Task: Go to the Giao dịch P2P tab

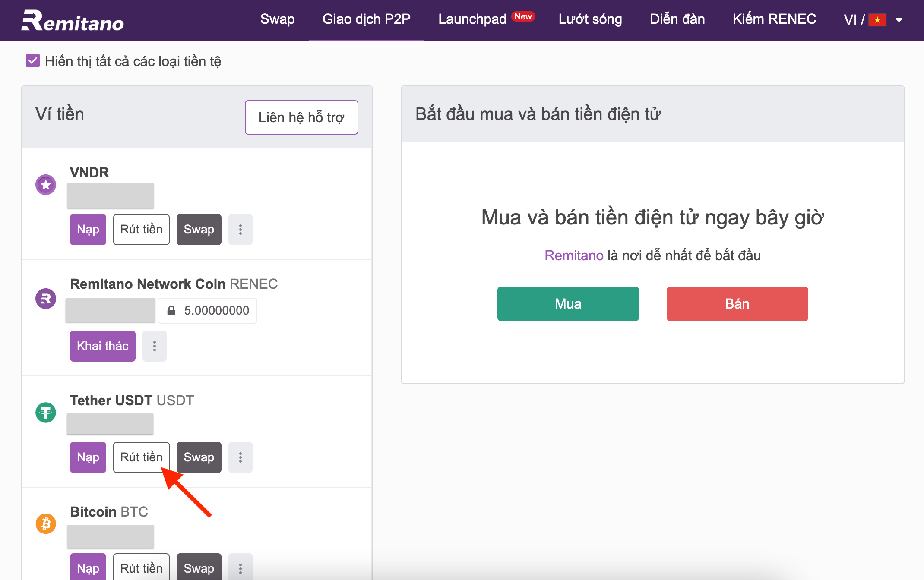Action: (367, 19)
